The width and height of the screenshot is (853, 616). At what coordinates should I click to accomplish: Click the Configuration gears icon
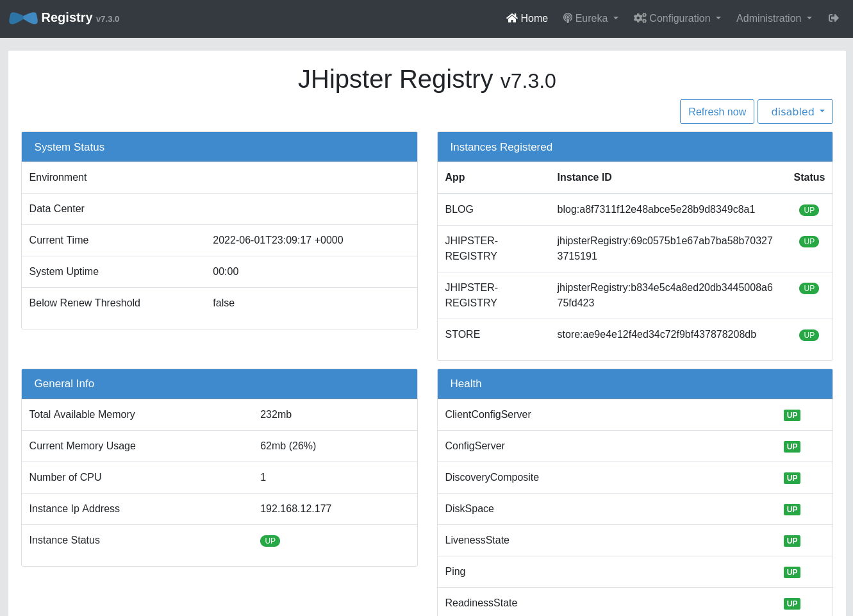(640, 18)
